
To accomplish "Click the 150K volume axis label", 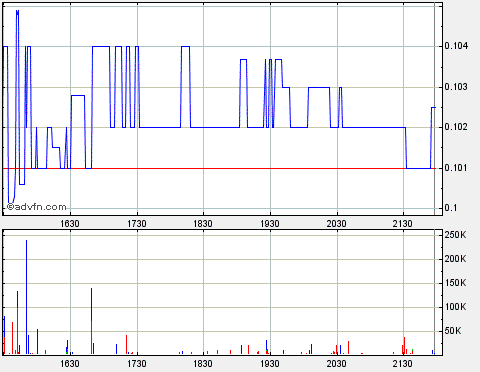I will [x=455, y=283].
